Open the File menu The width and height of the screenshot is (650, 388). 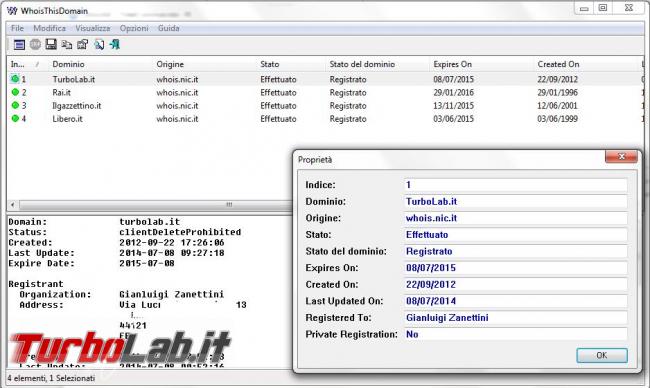(17, 28)
